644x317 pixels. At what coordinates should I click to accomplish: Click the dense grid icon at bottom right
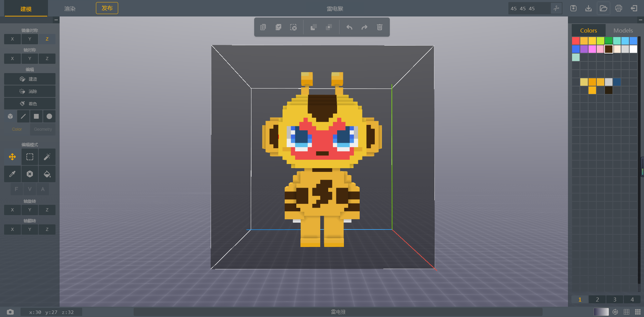[637, 312]
